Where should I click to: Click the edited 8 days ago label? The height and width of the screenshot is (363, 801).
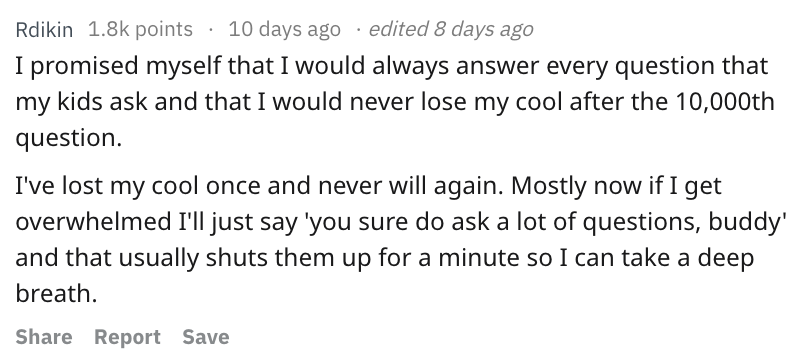coord(451,29)
